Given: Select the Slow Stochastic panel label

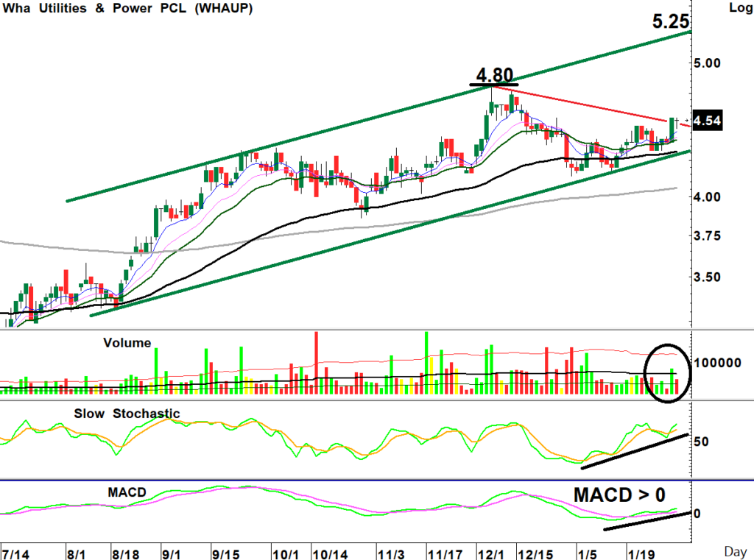Looking at the screenshot, I should [127, 414].
